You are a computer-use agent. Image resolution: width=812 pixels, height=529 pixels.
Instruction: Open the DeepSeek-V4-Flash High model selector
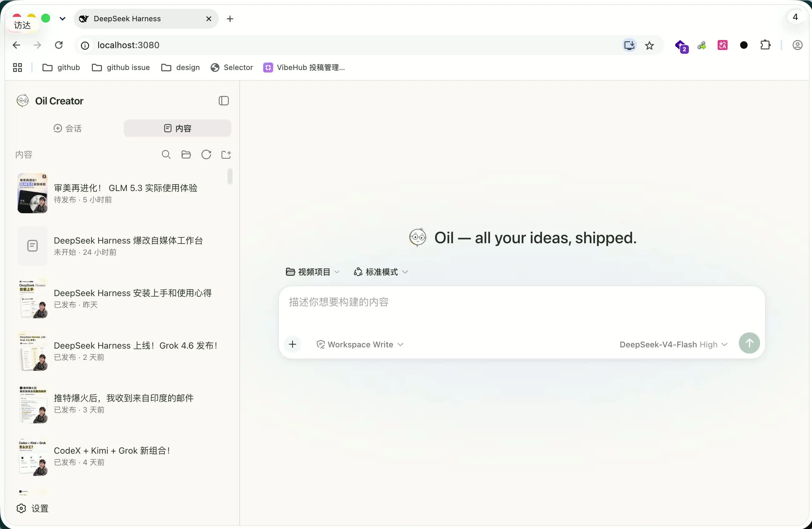click(x=674, y=344)
